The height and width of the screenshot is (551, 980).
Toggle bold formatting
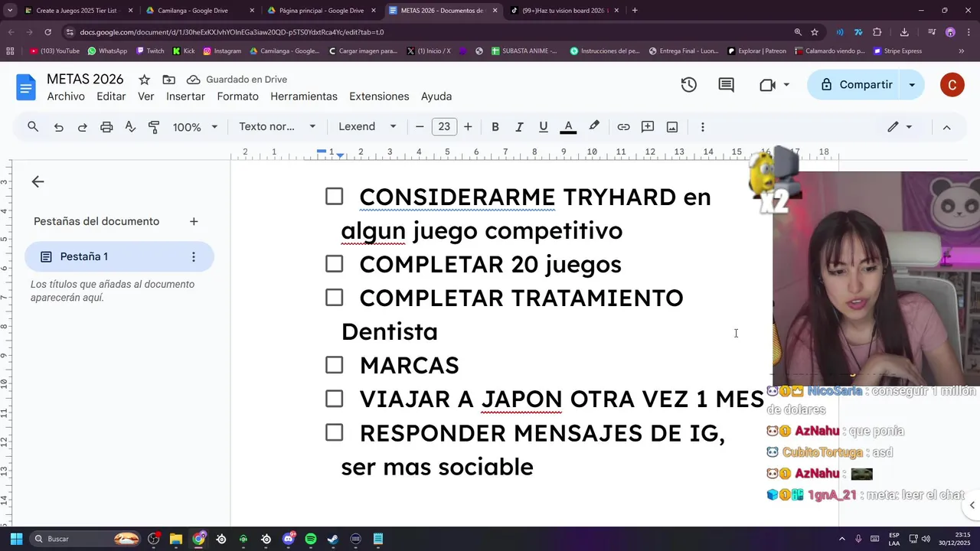pos(495,127)
